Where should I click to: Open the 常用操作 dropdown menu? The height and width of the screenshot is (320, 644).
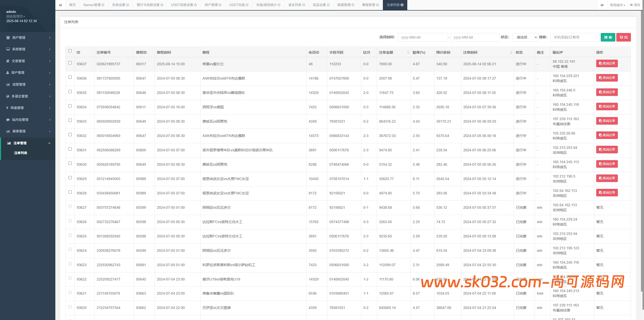tap(617, 5)
